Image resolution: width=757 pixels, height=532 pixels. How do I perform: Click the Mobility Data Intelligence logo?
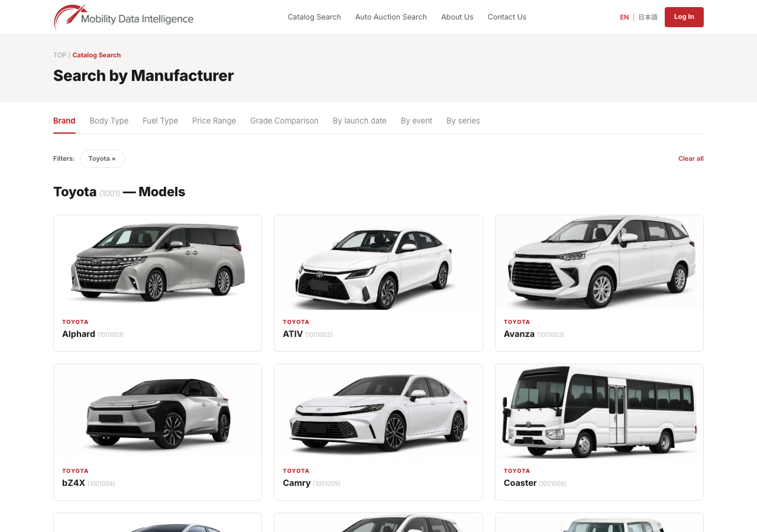[124, 17]
